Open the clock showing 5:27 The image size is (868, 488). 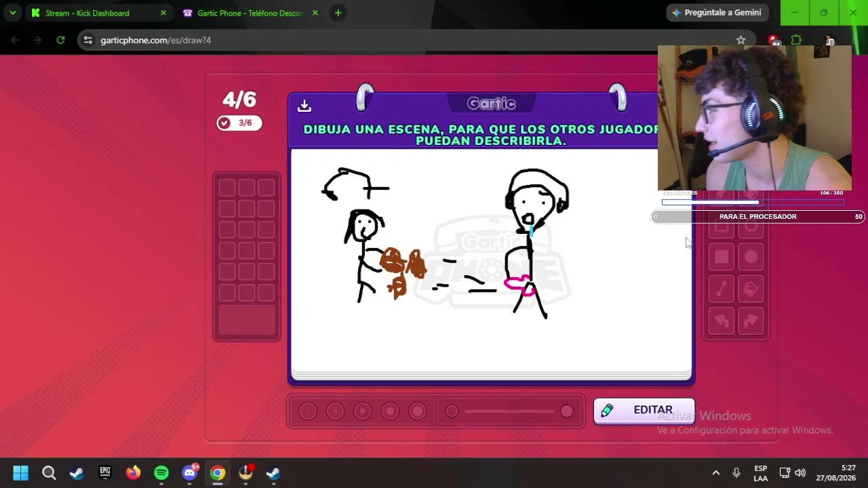point(836,473)
